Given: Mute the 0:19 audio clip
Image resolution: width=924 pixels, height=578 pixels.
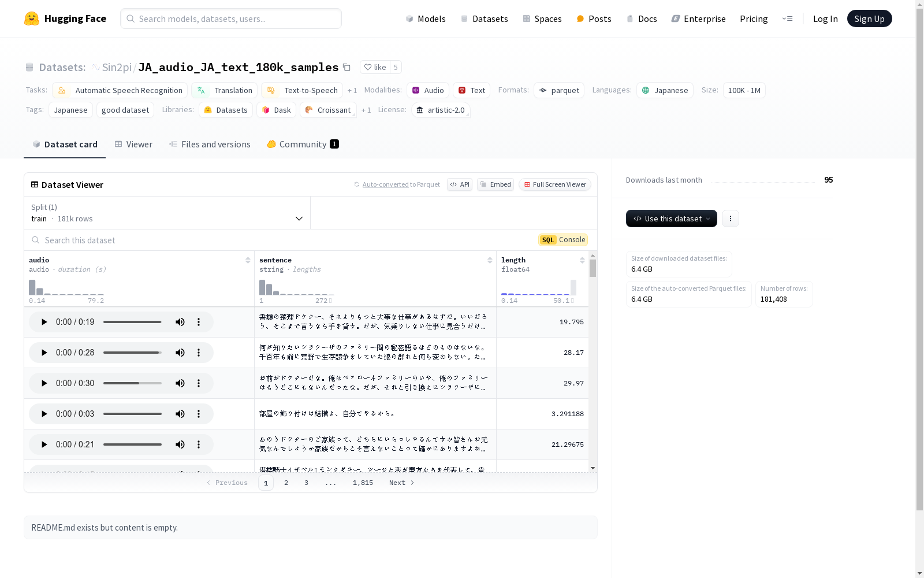Looking at the screenshot, I should [x=180, y=322].
